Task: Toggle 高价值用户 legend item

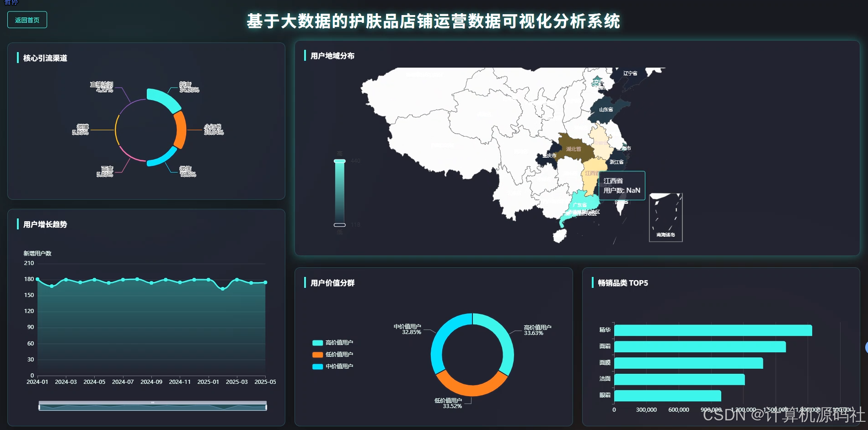Action: point(332,343)
